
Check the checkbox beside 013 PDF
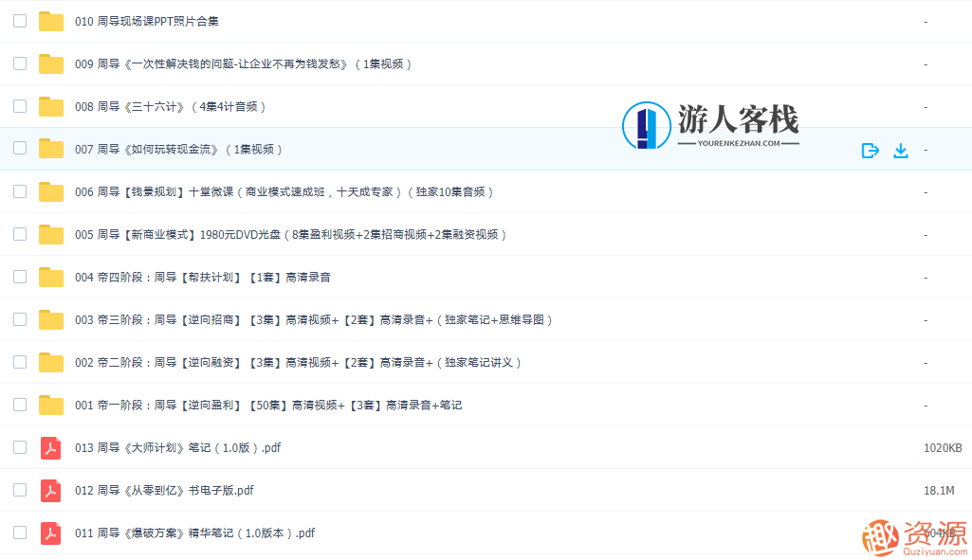tap(19, 447)
